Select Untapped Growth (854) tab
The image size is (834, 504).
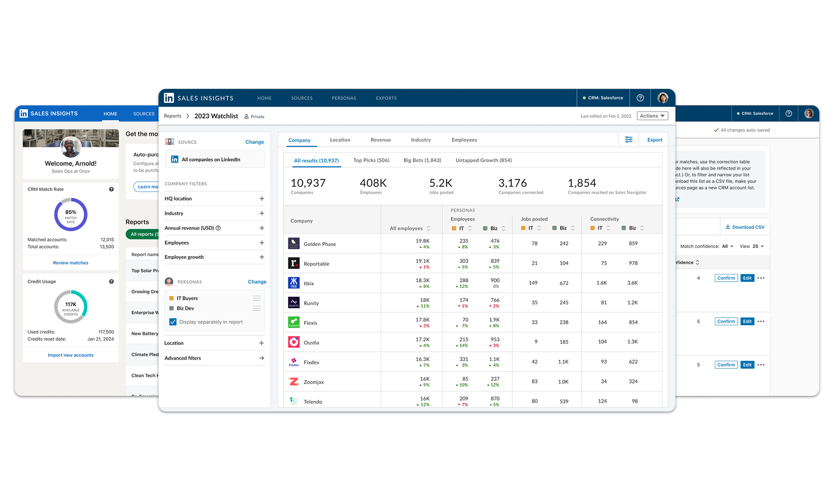pyautogui.click(x=483, y=160)
